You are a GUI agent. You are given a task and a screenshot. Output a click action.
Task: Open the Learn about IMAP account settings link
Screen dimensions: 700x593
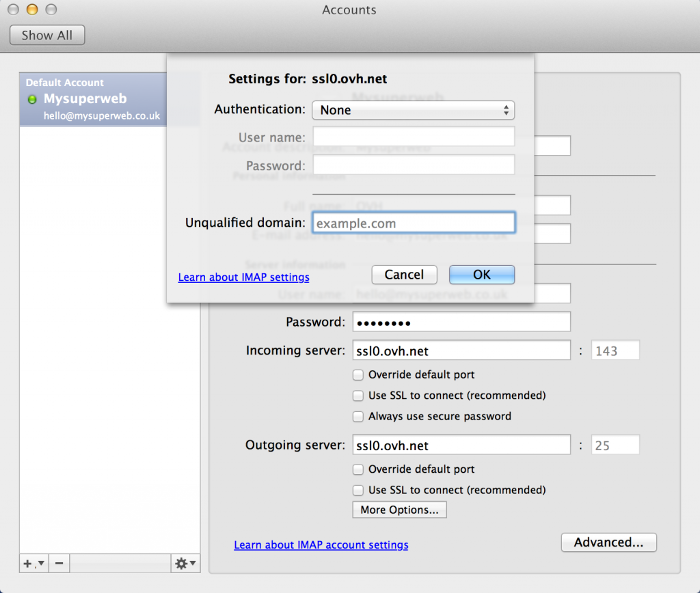click(321, 544)
